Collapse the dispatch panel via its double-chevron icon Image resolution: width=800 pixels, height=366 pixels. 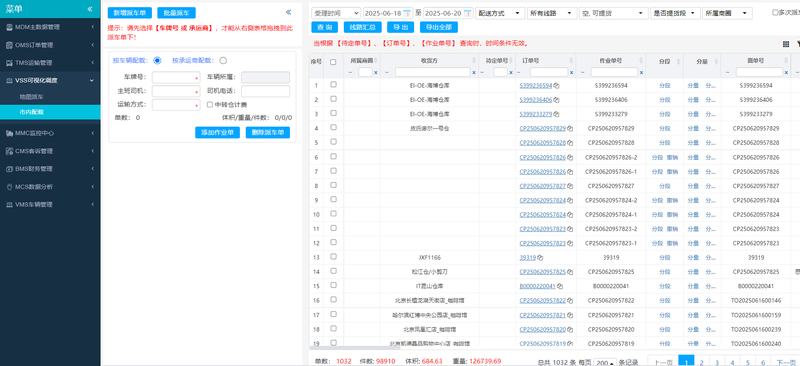[288, 12]
